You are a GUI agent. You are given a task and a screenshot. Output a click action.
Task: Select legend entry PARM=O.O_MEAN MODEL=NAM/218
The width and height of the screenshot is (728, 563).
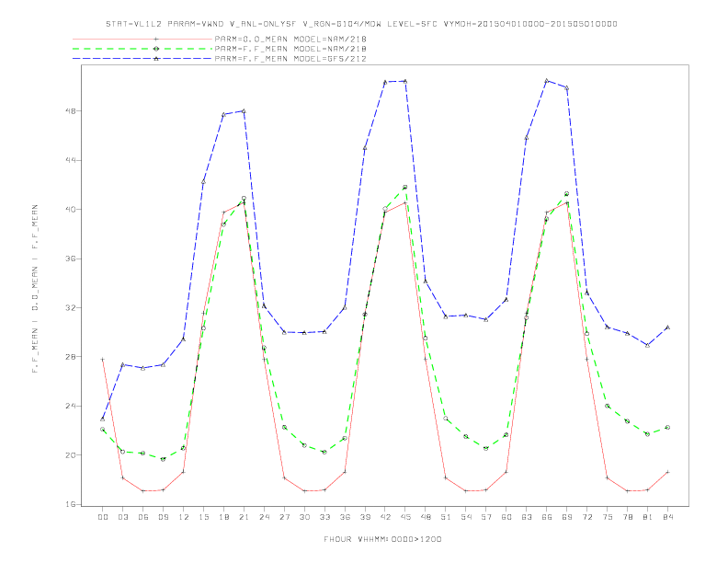click(x=290, y=40)
